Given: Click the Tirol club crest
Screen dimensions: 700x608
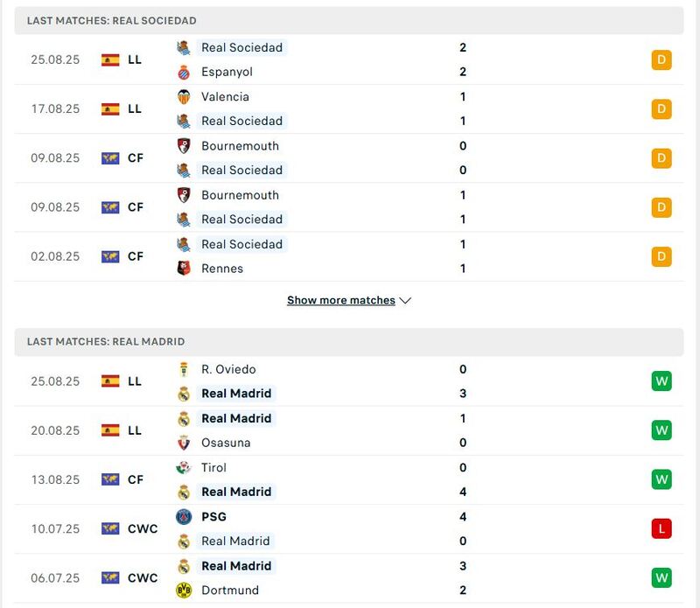Looking at the screenshot, I should [184, 468].
